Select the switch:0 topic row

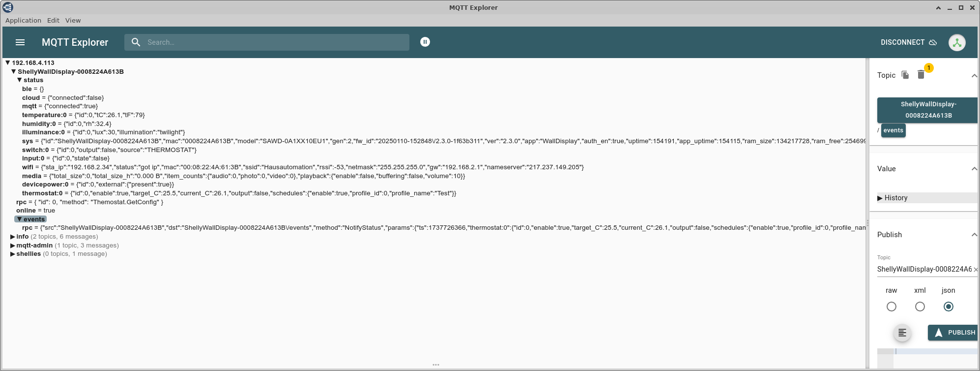(109, 150)
